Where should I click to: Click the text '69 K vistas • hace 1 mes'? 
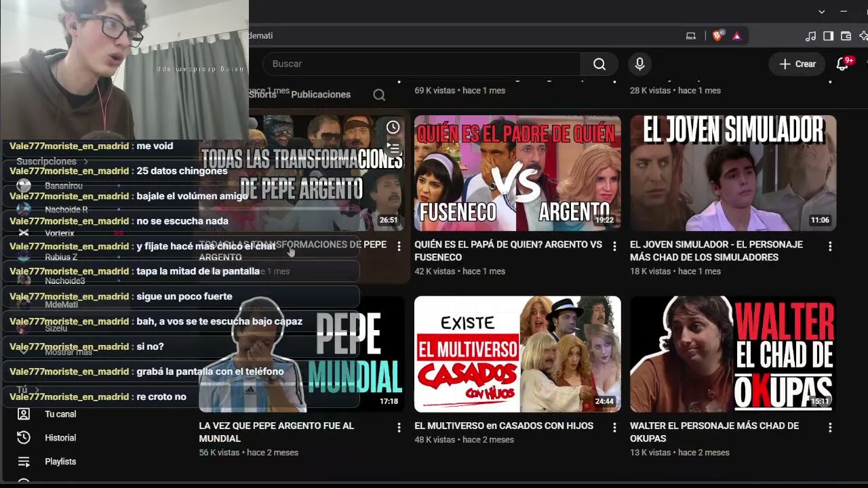pos(460,90)
